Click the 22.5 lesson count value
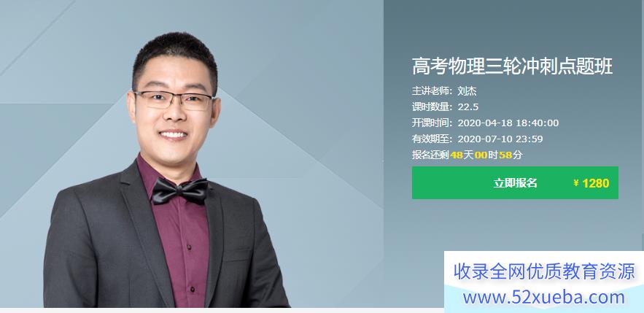 [x=468, y=107]
